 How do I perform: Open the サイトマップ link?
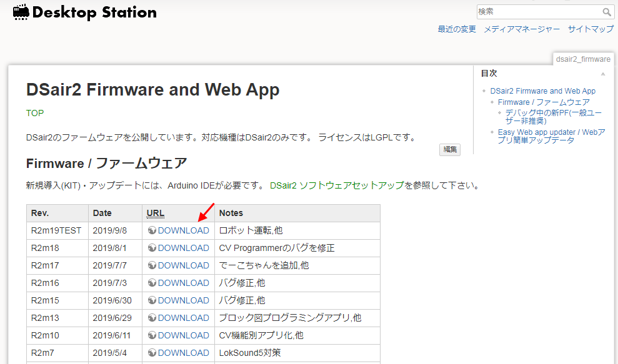pos(591,29)
